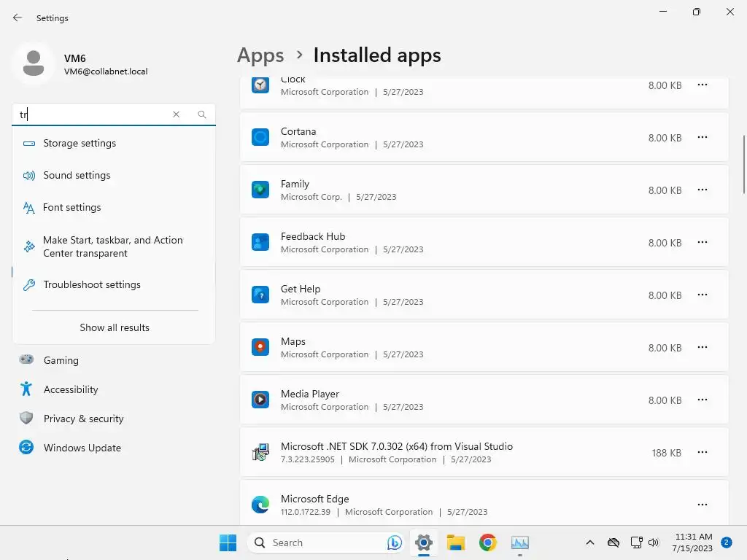Open more options for Cortana
Viewport: 747px width, 560px height.
click(x=703, y=137)
